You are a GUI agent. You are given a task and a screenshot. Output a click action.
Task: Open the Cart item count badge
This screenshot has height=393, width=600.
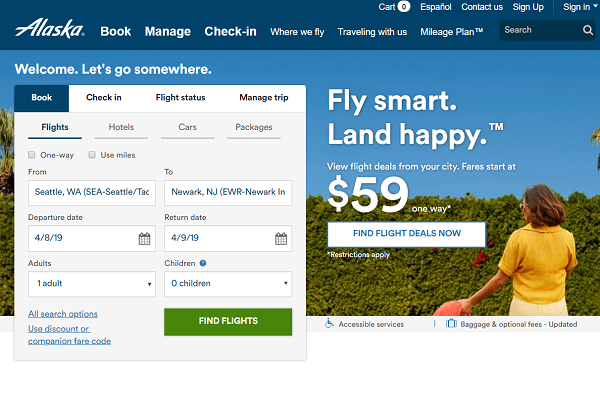coord(404,7)
